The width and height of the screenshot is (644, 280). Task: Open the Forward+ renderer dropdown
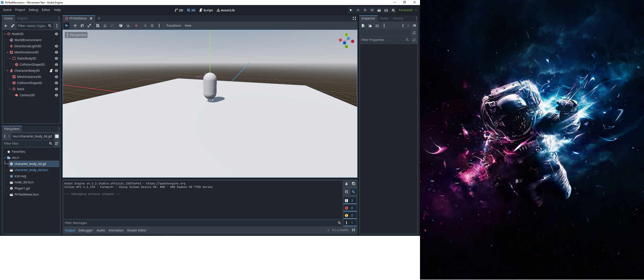click(408, 10)
